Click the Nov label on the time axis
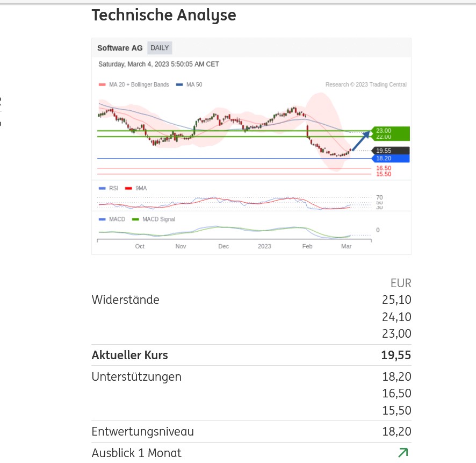Image resolution: width=476 pixels, height=463 pixels. click(181, 246)
